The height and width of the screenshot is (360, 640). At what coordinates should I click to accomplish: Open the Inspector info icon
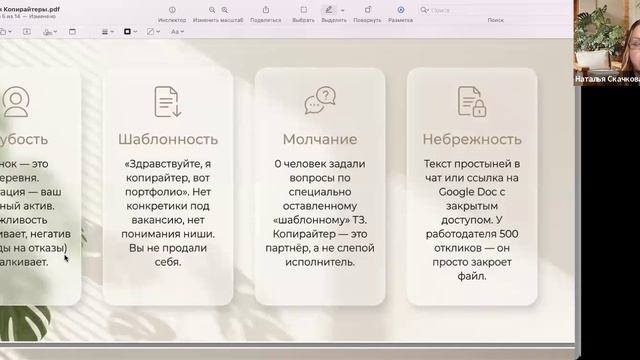[172, 10]
